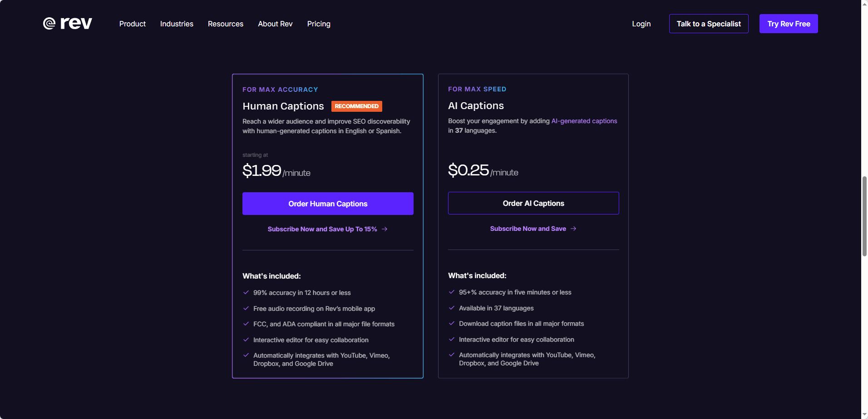Click checkmark beside 99% accuracy in 12 hours
This screenshot has width=868, height=419.
click(x=246, y=293)
